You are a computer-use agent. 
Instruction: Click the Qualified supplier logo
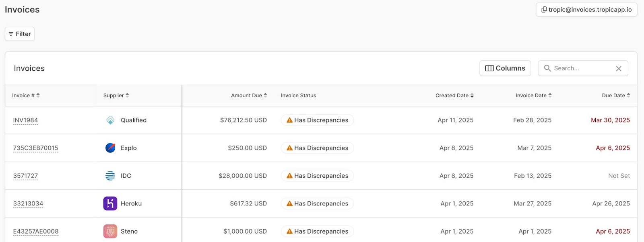tap(110, 120)
